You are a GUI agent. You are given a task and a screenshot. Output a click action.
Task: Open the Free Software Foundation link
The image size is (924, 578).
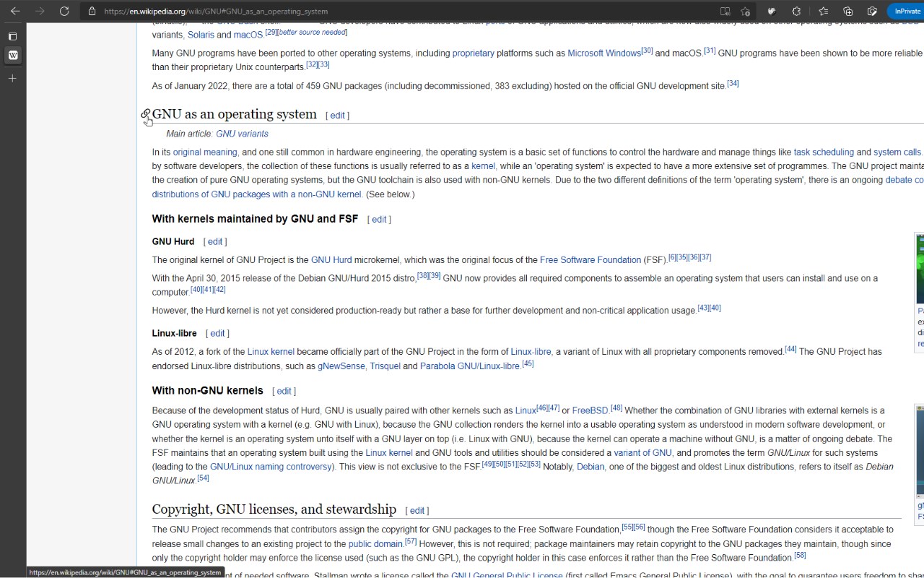pos(590,260)
